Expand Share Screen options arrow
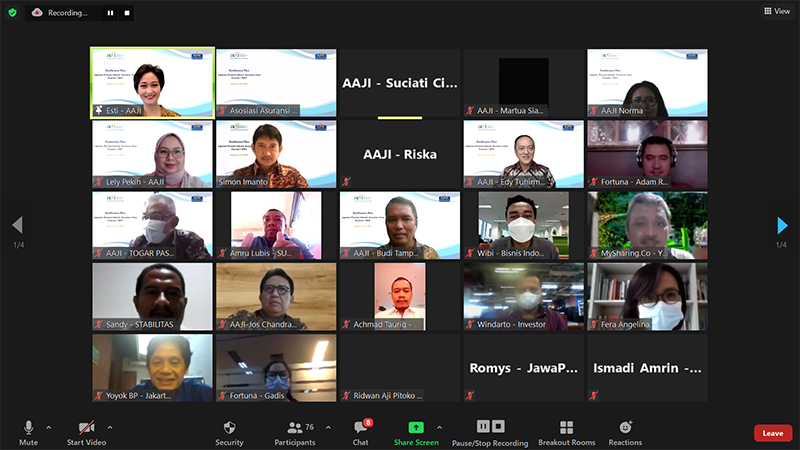The image size is (800, 450). 439,428
